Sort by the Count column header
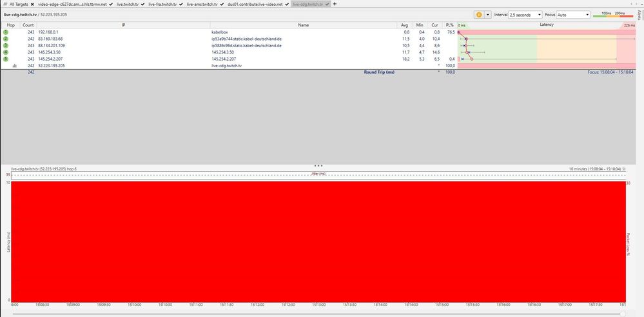The height and width of the screenshot is (317, 644). click(x=28, y=25)
